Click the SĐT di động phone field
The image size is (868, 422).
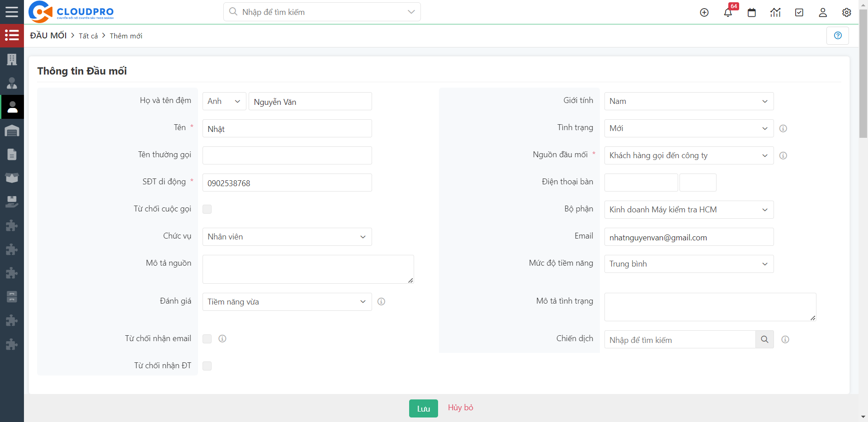click(x=287, y=183)
